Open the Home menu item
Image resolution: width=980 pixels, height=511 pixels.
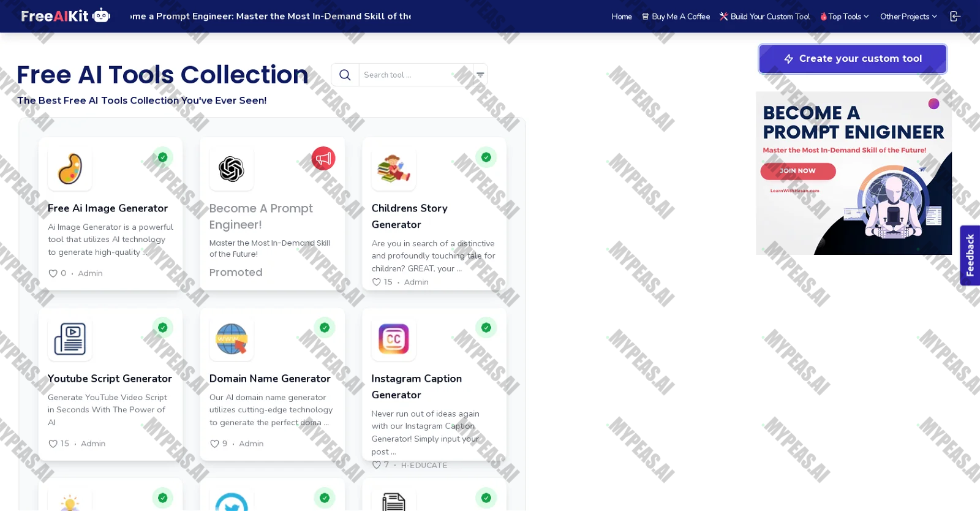(622, 17)
